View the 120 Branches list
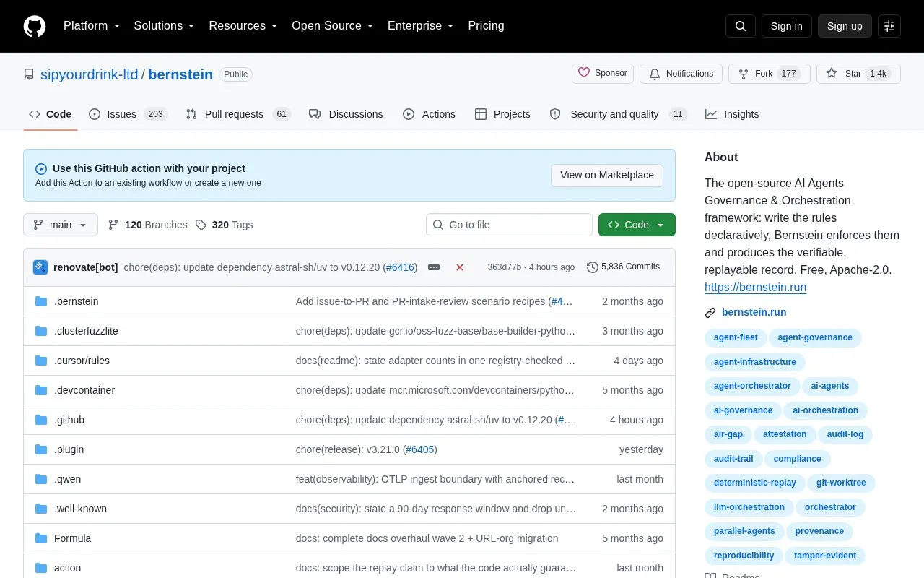 147,225
